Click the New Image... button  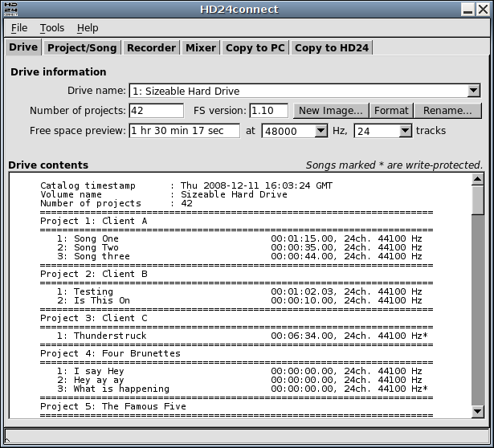[330, 111]
